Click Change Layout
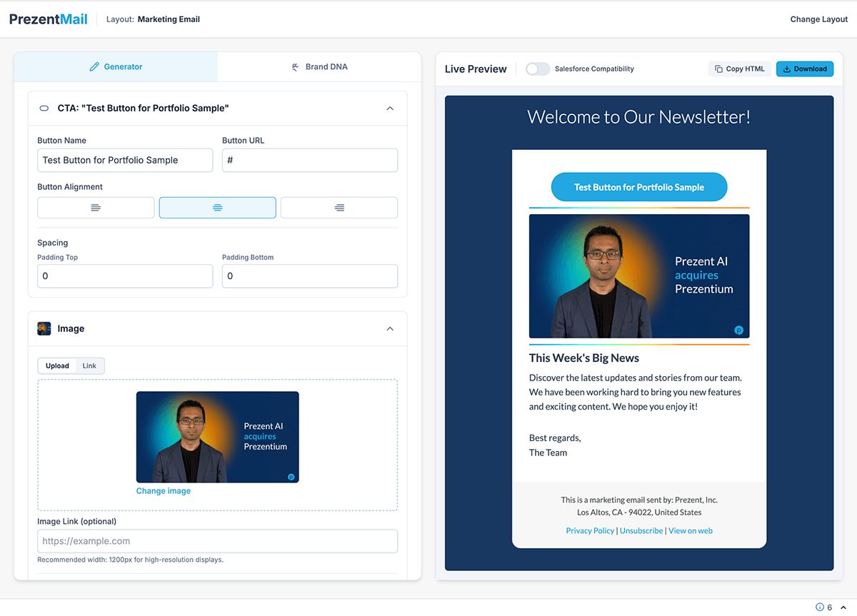857x616 pixels. (x=818, y=19)
